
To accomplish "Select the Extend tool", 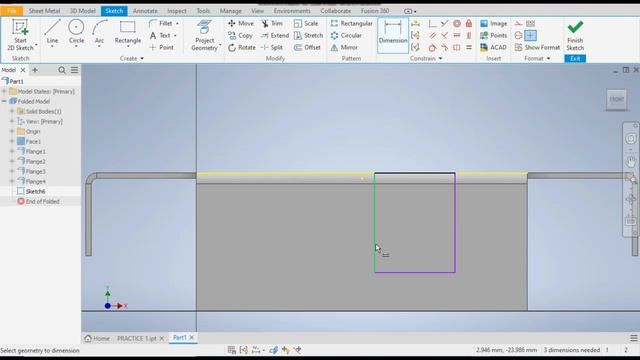I will (x=275, y=36).
